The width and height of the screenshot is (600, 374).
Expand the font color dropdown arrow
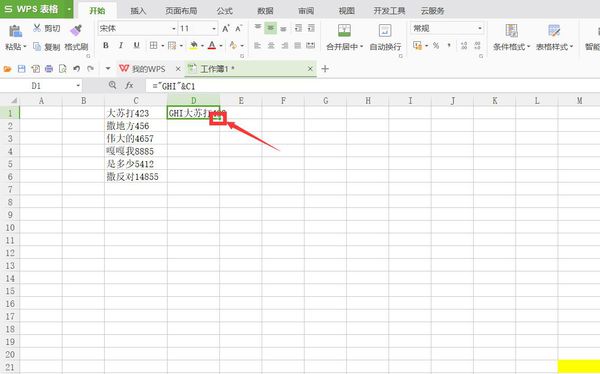tap(221, 46)
